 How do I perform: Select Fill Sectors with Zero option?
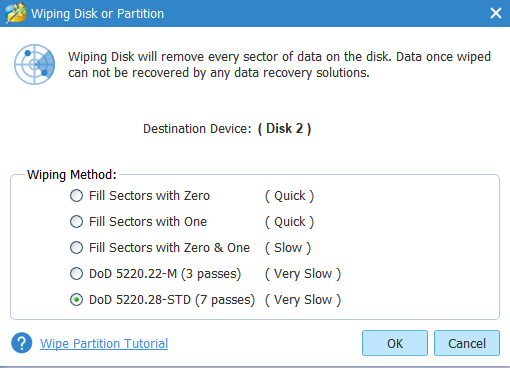pos(76,196)
